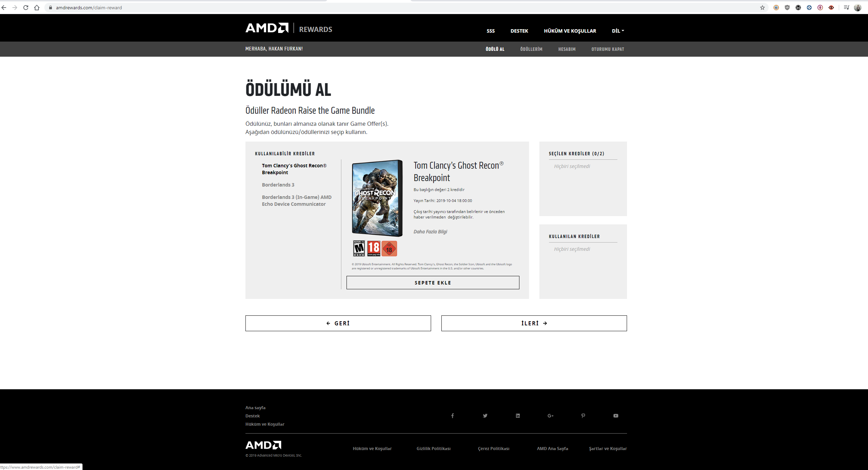Expand the DİL language dropdown
Screen dimensions: 868x470
(x=618, y=31)
